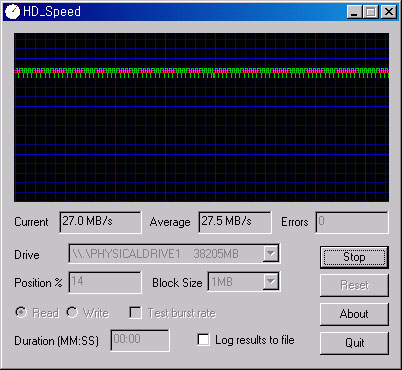Click the Block Size label
The height and width of the screenshot is (370, 402).
point(177,283)
